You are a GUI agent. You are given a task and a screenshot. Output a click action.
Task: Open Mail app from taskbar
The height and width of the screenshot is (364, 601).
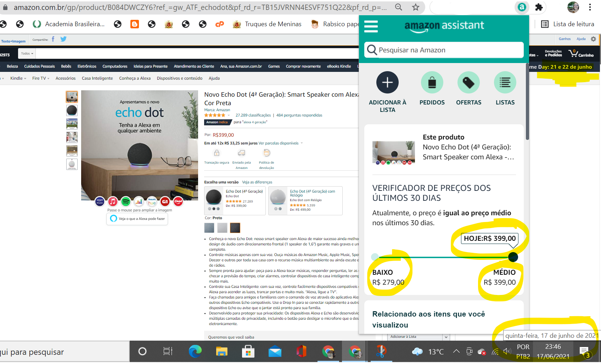(275, 352)
